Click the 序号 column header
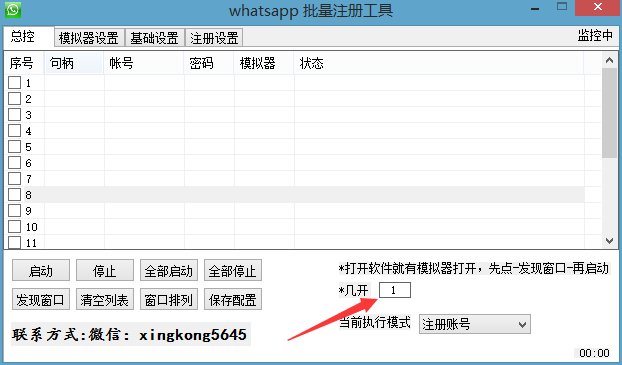The image size is (622, 365). click(x=24, y=63)
